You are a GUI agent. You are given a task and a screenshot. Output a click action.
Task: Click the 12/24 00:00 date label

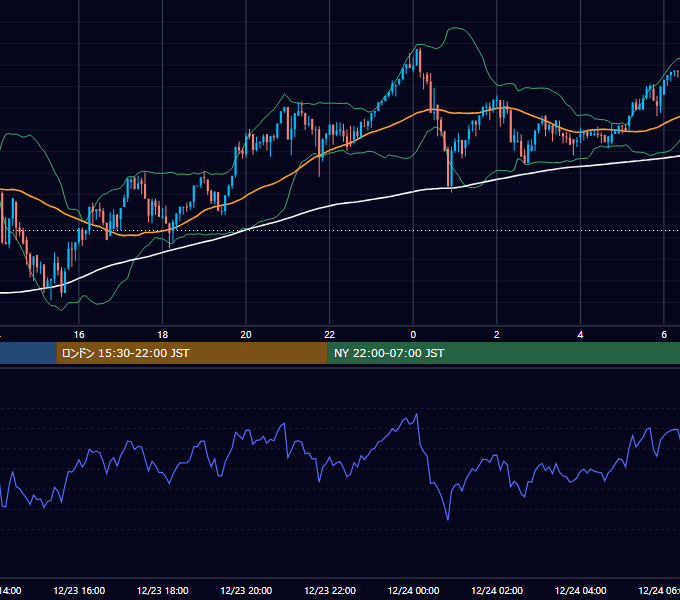[x=413, y=590]
